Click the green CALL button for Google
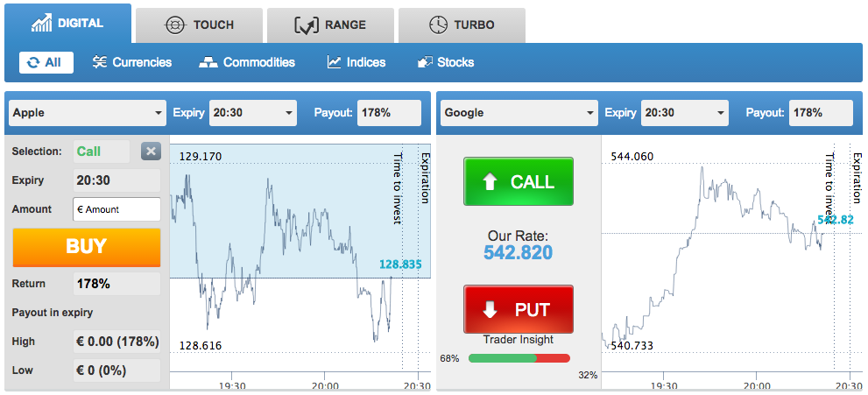Screen dimensions: 868x395 coord(519,181)
